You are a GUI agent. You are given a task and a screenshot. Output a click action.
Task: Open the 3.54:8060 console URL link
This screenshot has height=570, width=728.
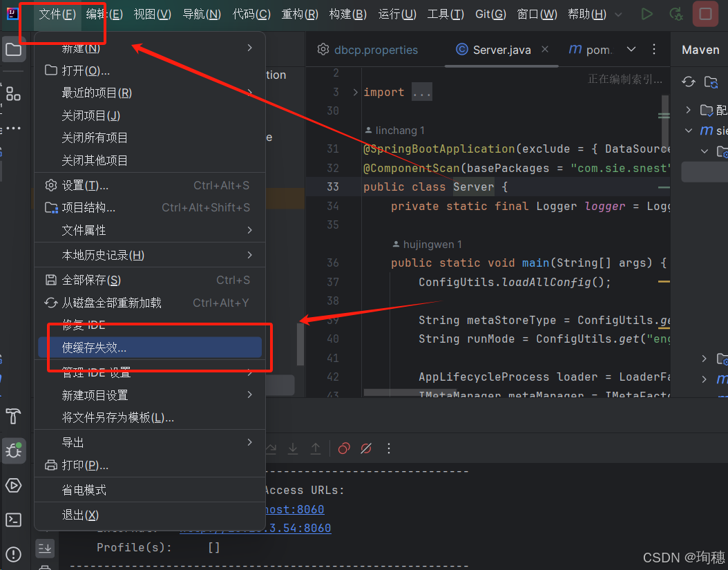click(256, 528)
